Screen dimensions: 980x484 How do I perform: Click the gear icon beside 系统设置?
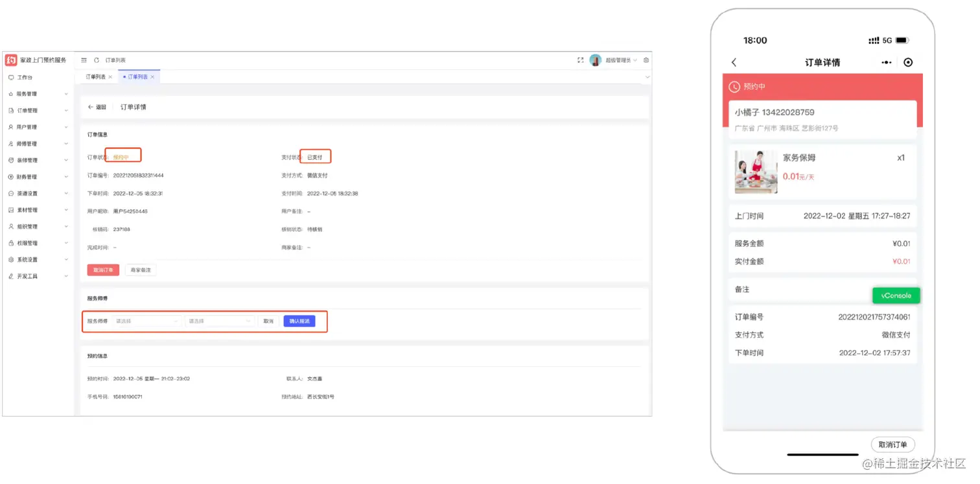point(11,260)
